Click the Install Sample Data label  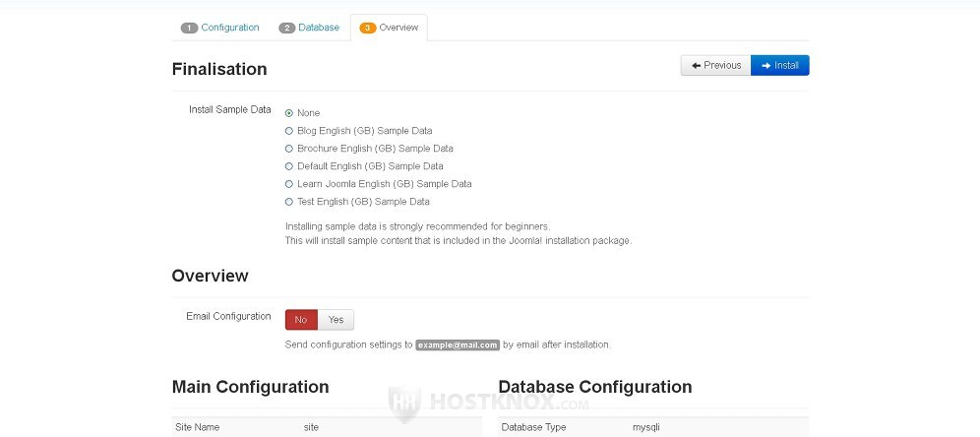pyautogui.click(x=229, y=109)
